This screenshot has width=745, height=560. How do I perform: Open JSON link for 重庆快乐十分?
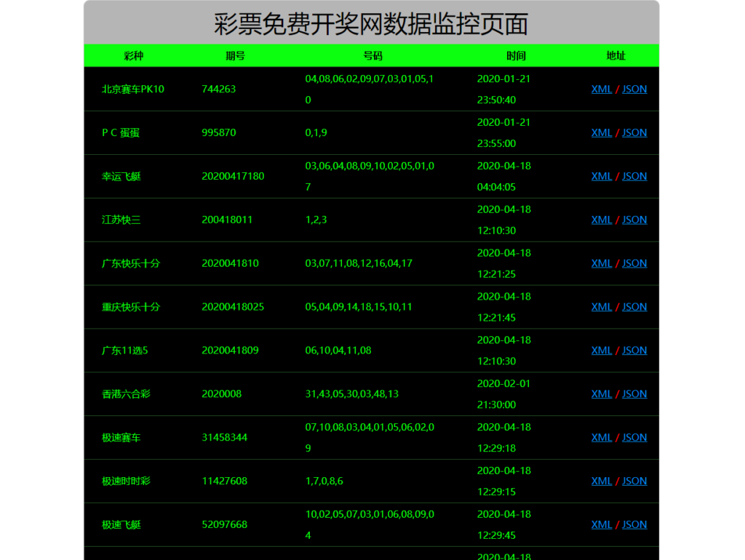634,306
